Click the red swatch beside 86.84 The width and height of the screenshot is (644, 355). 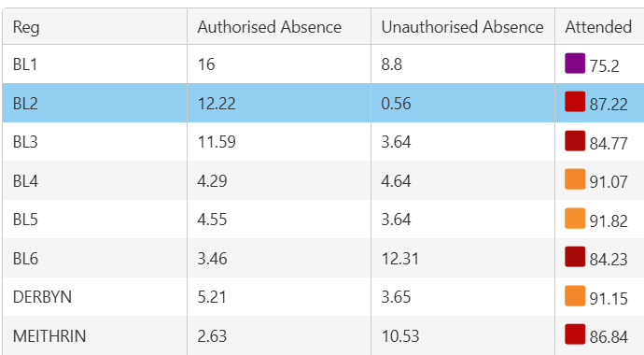pos(575,334)
